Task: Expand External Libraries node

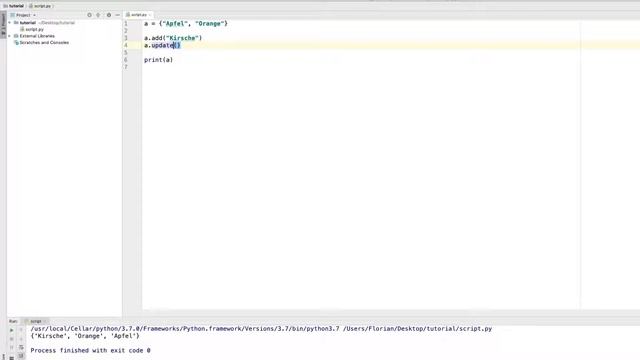Action: [x=10, y=36]
